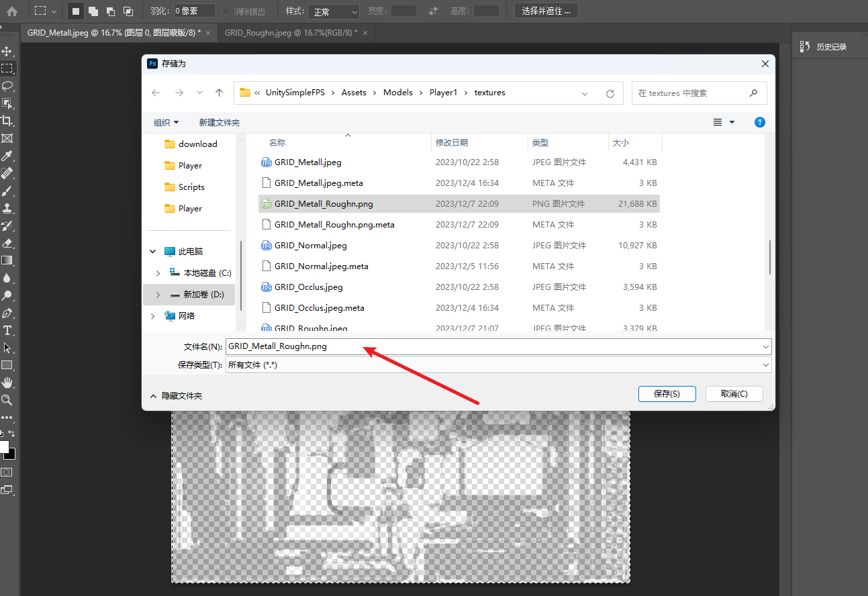The height and width of the screenshot is (596, 868).
Task: Open the save type (保存类型) dropdown
Action: 499,365
